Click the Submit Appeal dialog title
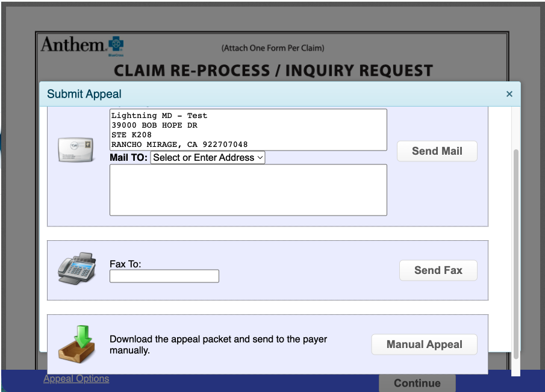Viewport: 545px width, 392px height. point(84,94)
